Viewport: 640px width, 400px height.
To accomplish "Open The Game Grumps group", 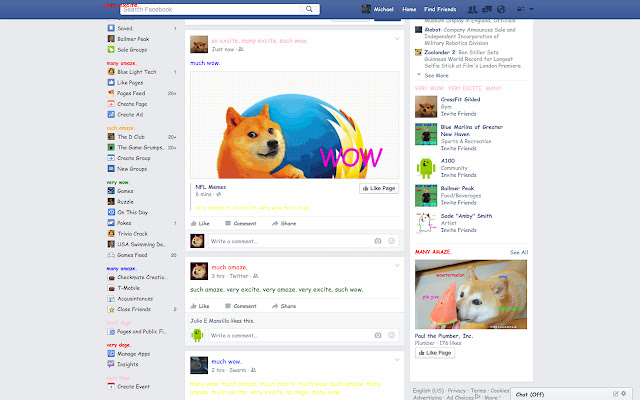I will click(142, 147).
